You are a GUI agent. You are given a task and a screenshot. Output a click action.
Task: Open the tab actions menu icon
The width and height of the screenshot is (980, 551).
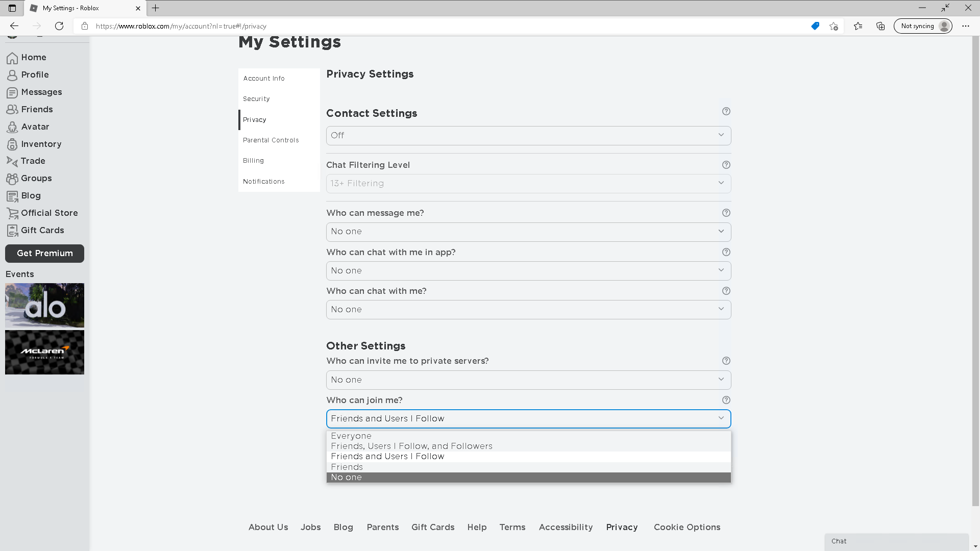point(12,8)
